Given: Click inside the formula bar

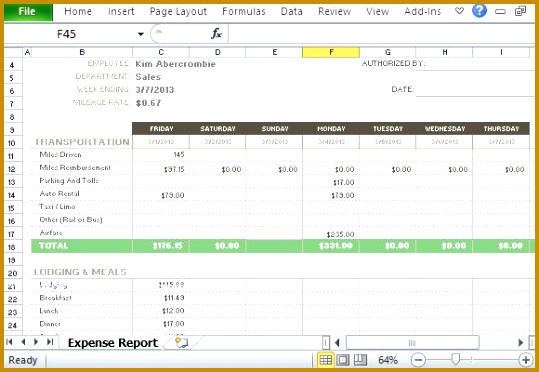Looking at the screenshot, I should pyautogui.click(x=381, y=34).
